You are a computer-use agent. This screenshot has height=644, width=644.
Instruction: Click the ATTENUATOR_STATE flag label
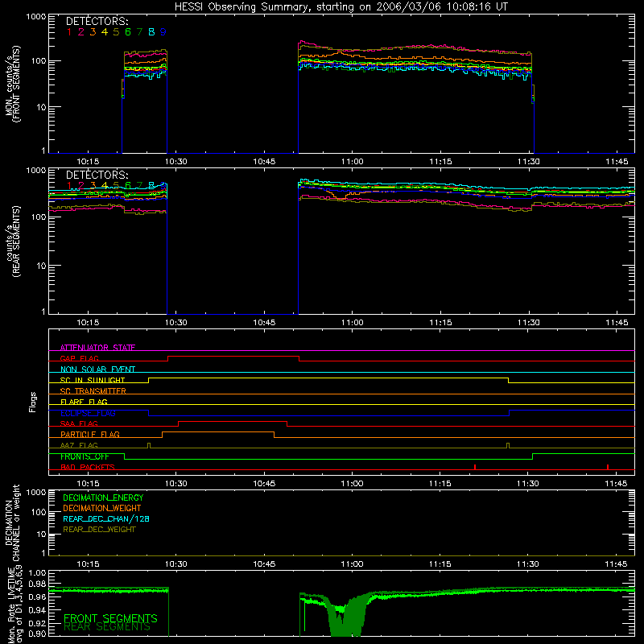pyautogui.click(x=97, y=348)
